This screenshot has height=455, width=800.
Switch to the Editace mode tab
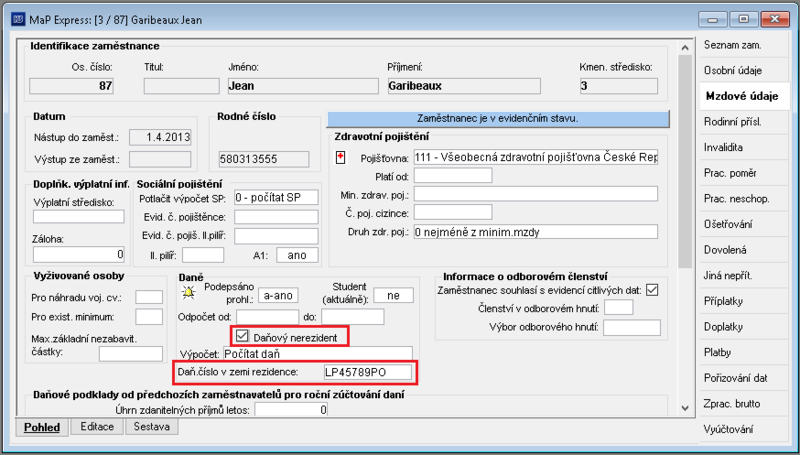97,426
